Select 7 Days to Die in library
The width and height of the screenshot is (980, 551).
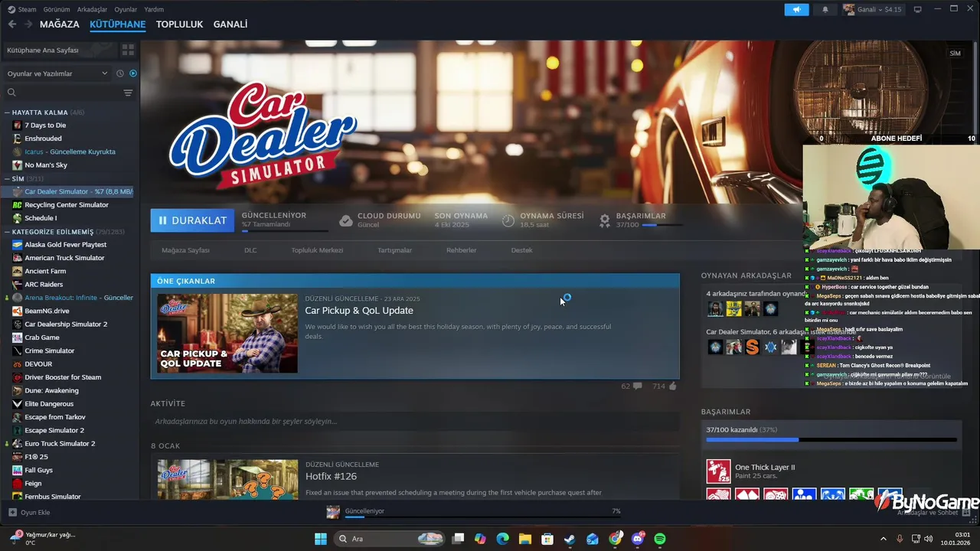tap(45, 126)
